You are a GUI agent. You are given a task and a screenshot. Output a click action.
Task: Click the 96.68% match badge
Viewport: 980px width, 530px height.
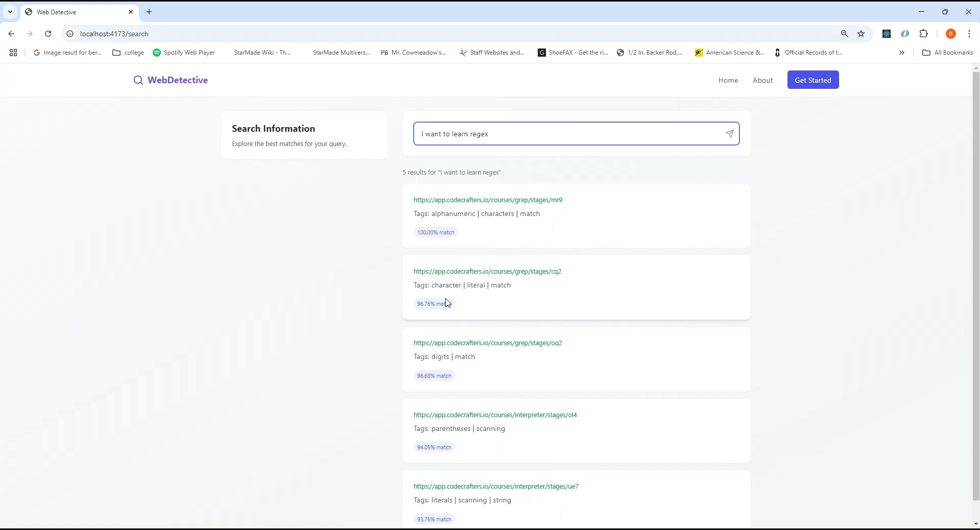434,376
